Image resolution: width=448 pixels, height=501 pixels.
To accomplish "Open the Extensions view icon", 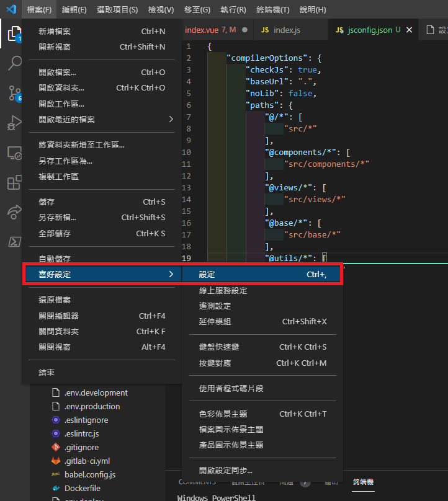I will click(x=14, y=183).
